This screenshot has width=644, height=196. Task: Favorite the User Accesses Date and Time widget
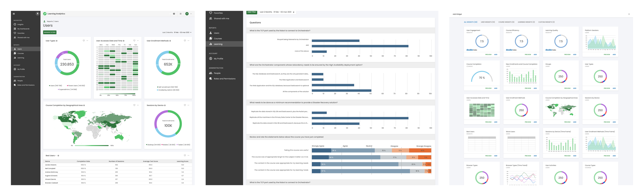134,41
